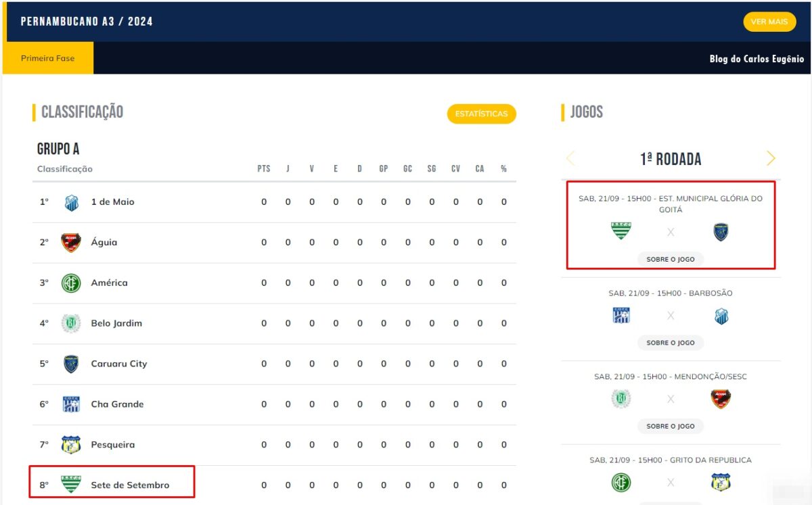Click home team crest in Grito da Republica match
812x505 pixels.
pyautogui.click(x=621, y=483)
